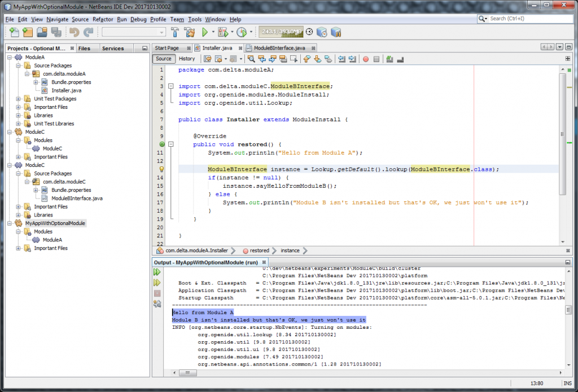Collapse the restored() method fold marker

coord(170,144)
